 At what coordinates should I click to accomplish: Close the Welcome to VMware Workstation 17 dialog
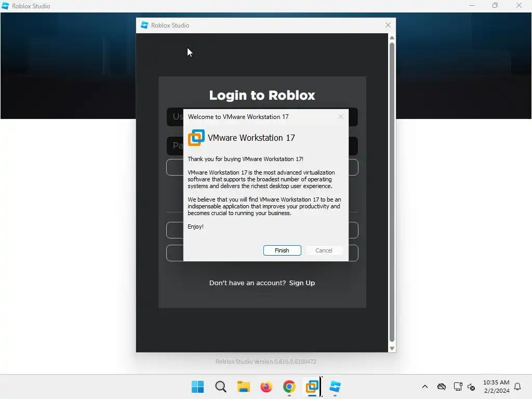(341, 117)
